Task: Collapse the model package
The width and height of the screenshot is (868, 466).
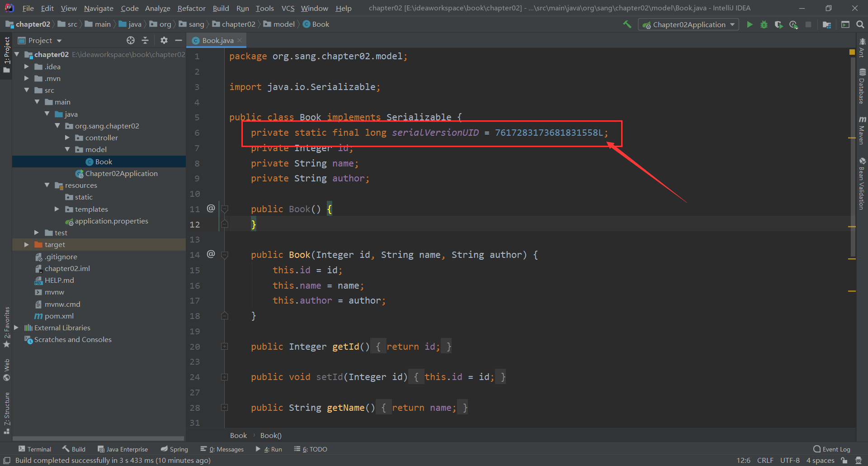Action: click(x=67, y=149)
